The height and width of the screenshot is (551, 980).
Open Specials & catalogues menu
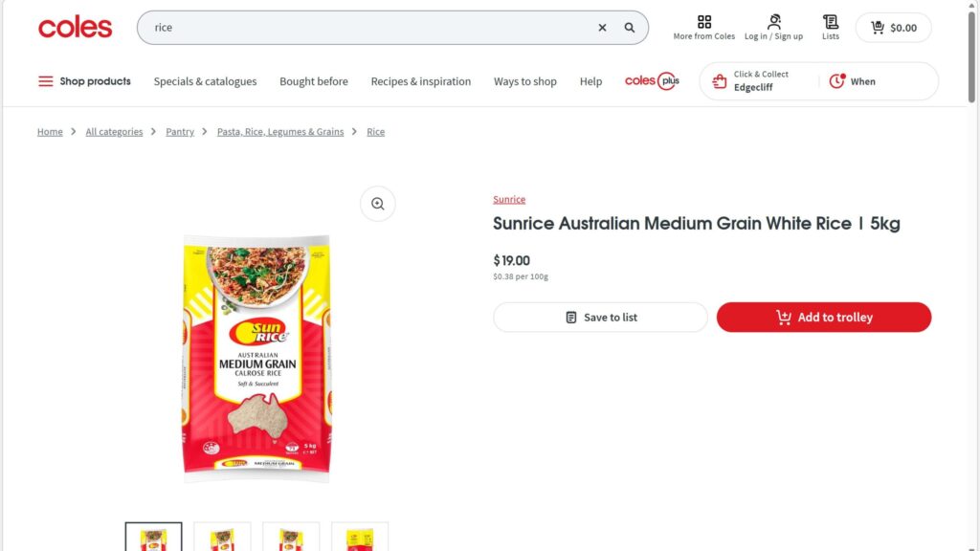pos(205,81)
